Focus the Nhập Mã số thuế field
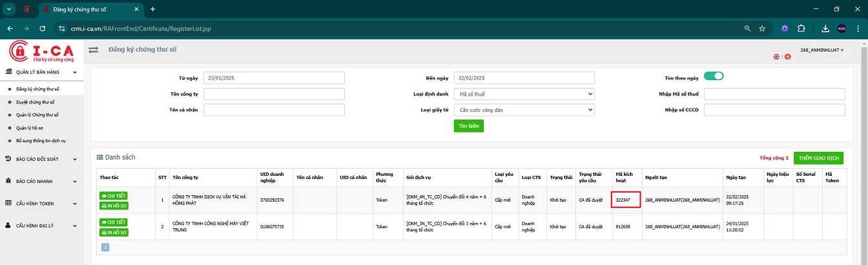Viewport: 868px width, 265px height. 774,94
